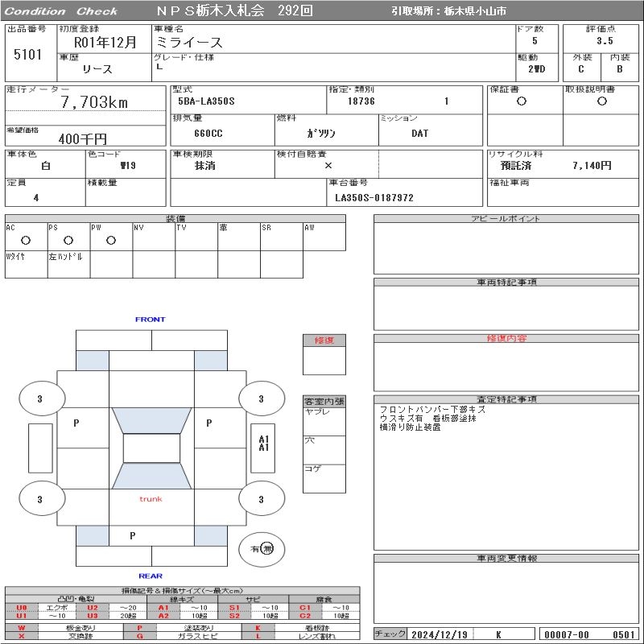Select lot number '5101'

pyautogui.click(x=27, y=54)
